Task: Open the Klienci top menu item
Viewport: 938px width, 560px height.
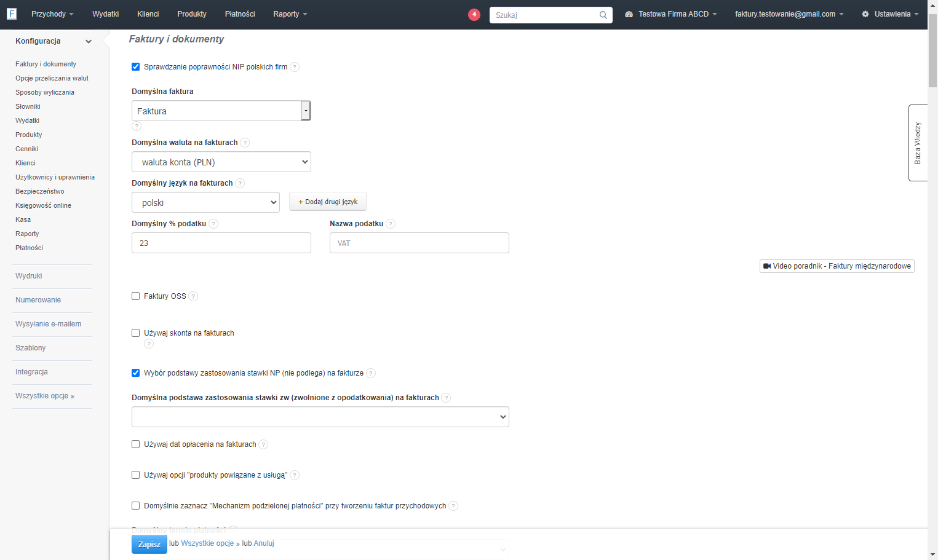Action: pos(148,14)
